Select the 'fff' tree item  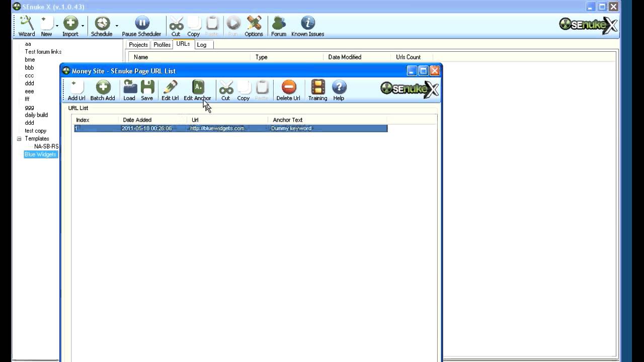27,99
